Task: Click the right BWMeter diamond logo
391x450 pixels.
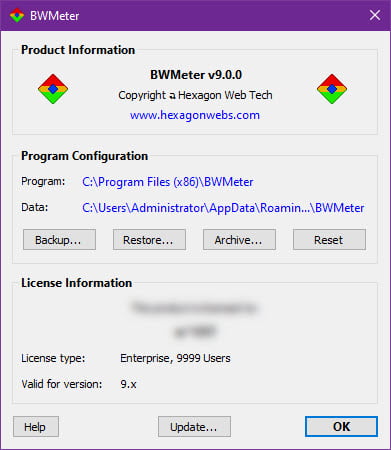Action: [x=332, y=89]
